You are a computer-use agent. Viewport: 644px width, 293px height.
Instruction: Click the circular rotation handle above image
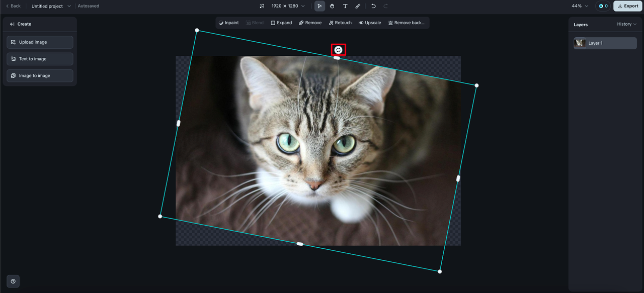tap(339, 50)
